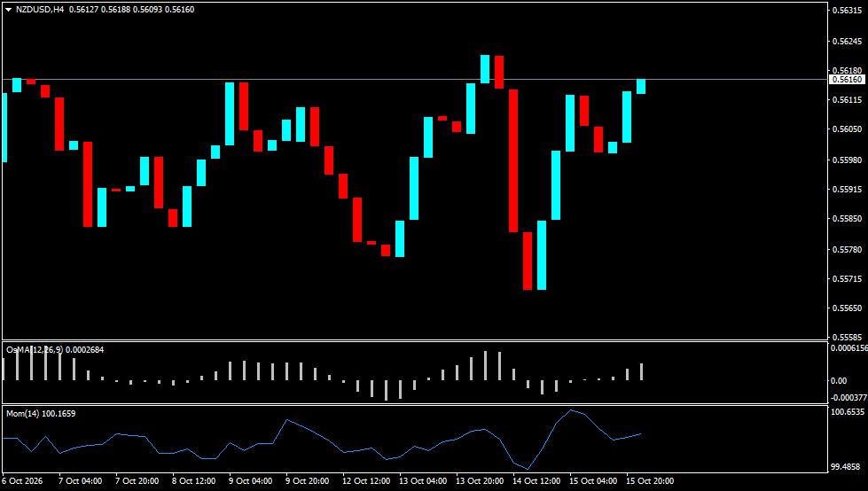Click the blue Momentum indicator line

point(321,437)
